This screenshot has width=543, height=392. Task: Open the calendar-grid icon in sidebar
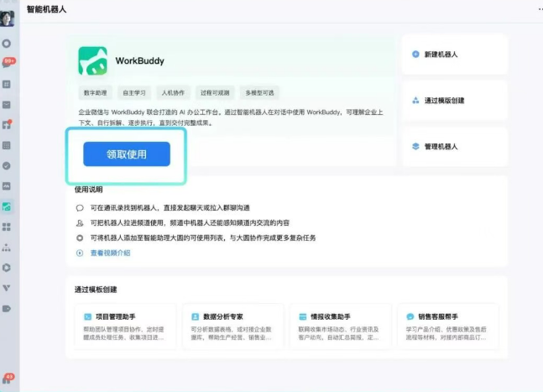(x=6, y=145)
